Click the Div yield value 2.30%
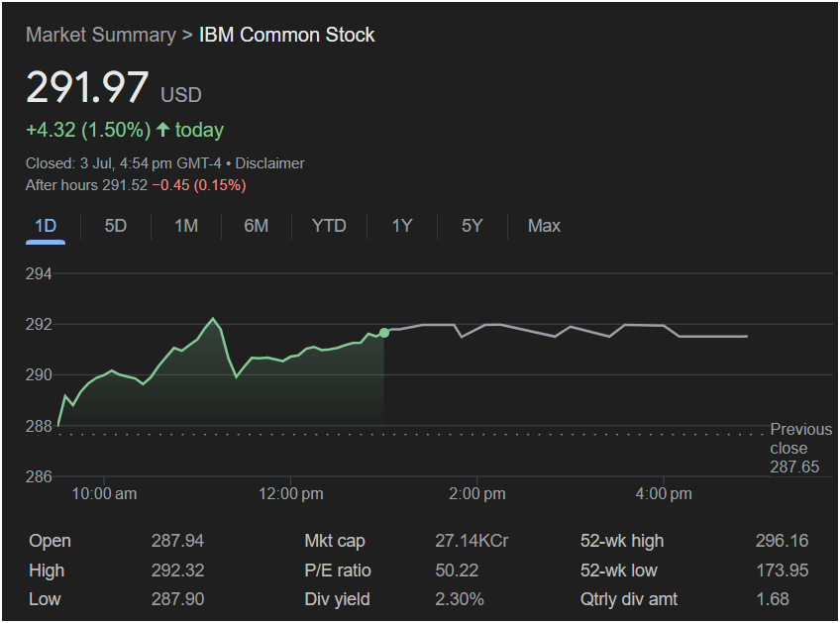840x623 pixels. click(459, 599)
